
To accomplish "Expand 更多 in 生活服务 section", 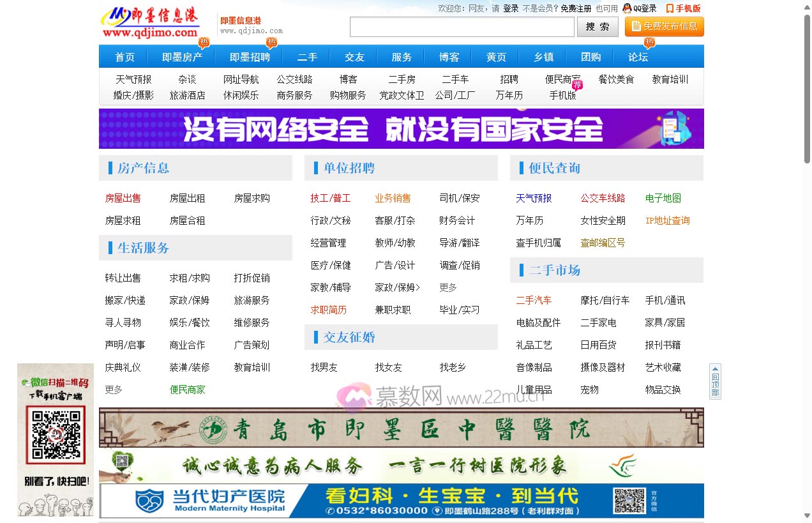I will coord(113,389).
